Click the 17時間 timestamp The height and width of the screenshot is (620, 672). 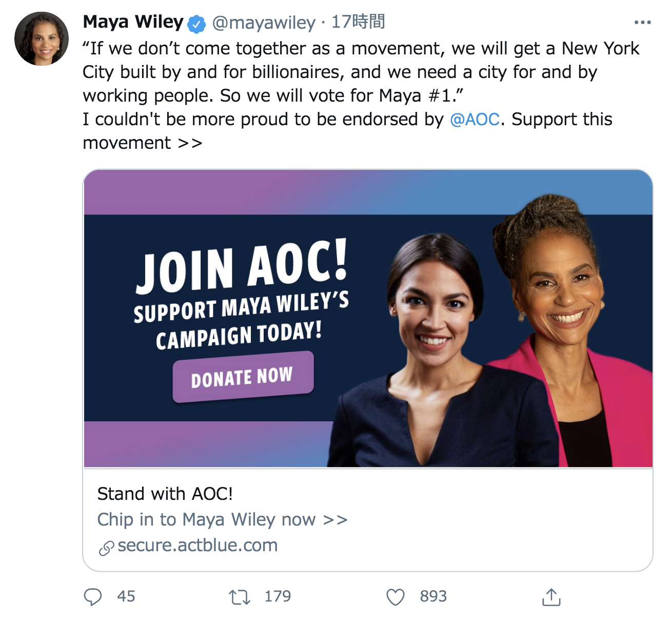pyautogui.click(x=358, y=22)
